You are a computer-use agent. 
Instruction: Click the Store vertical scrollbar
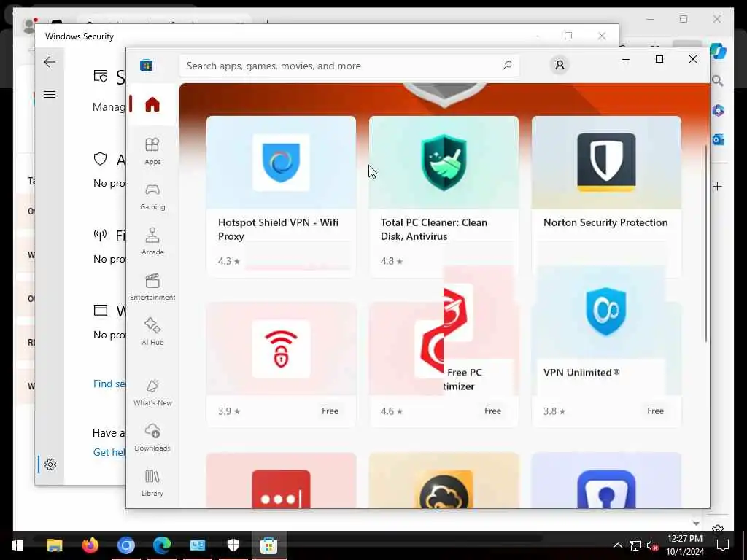[x=705, y=243]
